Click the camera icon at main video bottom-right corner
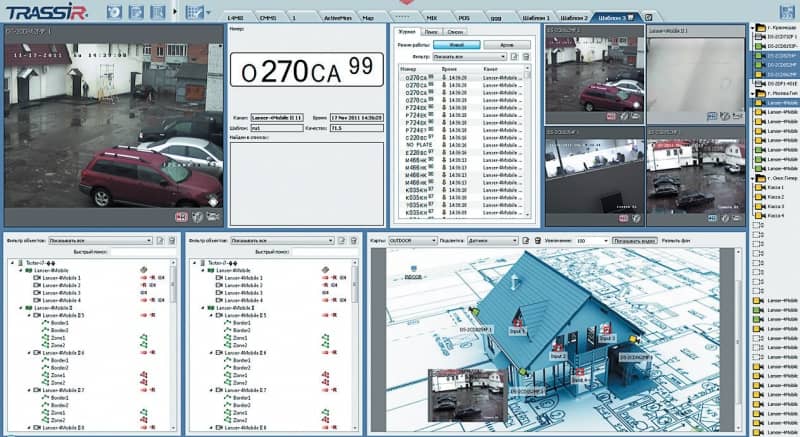 212,215
